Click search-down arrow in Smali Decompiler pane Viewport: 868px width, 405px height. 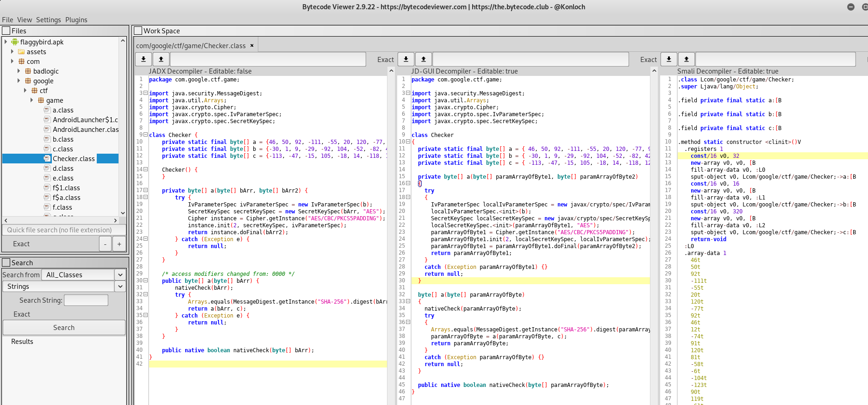(x=669, y=59)
